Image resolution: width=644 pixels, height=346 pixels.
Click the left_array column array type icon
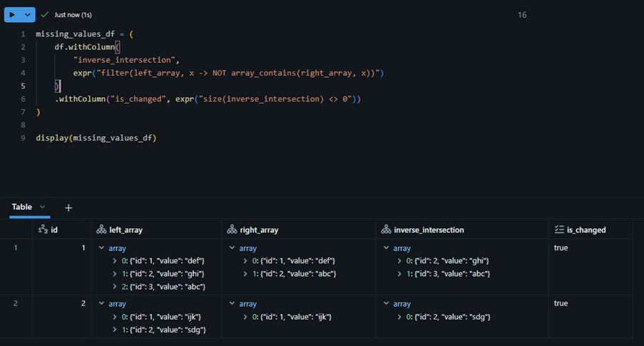tap(101, 230)
